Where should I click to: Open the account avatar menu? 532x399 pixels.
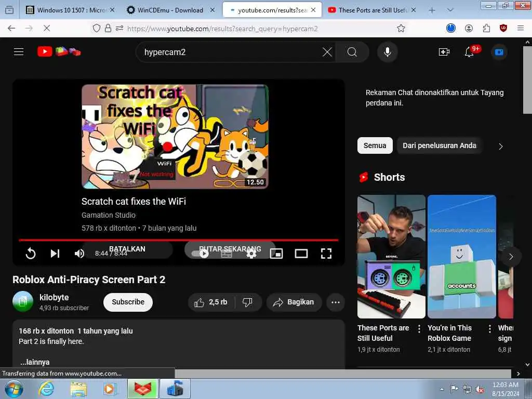coord(499,52)
